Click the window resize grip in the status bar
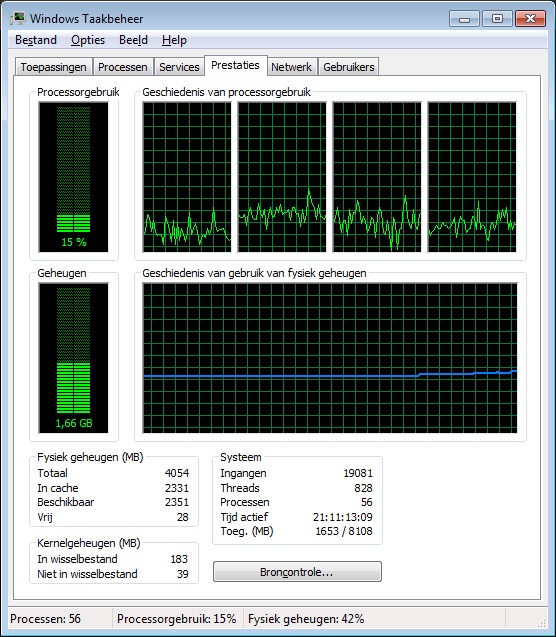The width and height of the screenshot is (556, 637). point(542,623)
